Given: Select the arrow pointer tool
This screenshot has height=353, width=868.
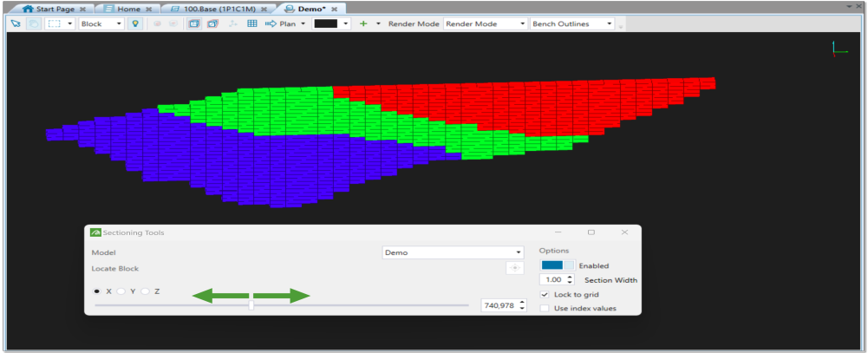Looking at the screenshot, I should [16, 24].
